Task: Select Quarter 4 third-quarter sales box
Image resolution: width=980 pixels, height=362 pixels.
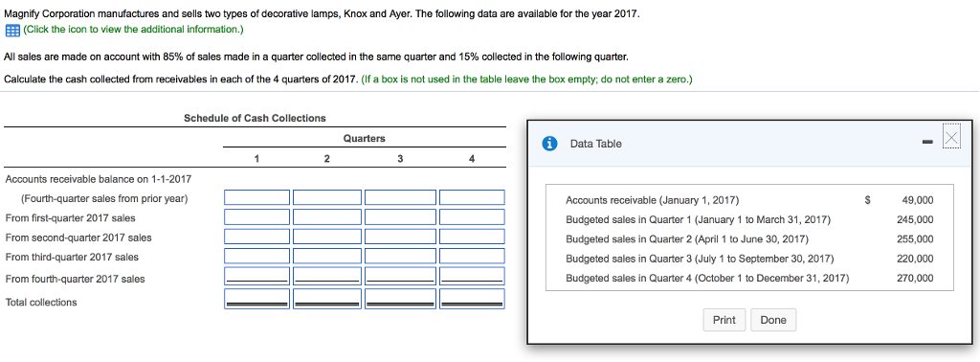Action: pos(472,256)
